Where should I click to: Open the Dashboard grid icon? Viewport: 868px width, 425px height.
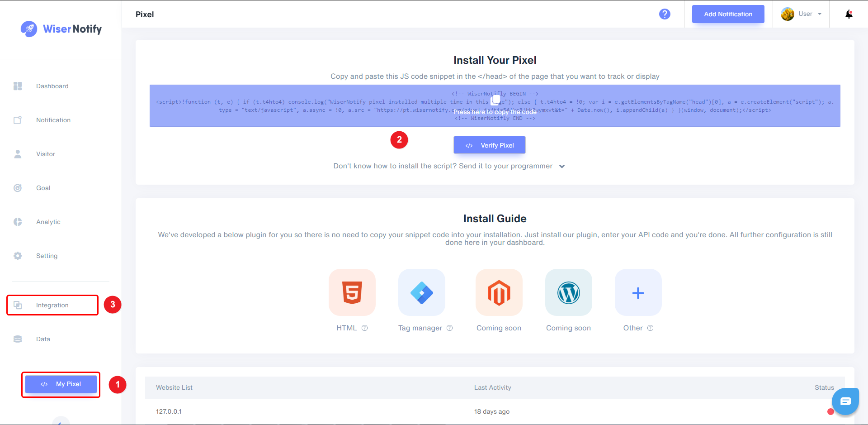(x=18, y=86)
